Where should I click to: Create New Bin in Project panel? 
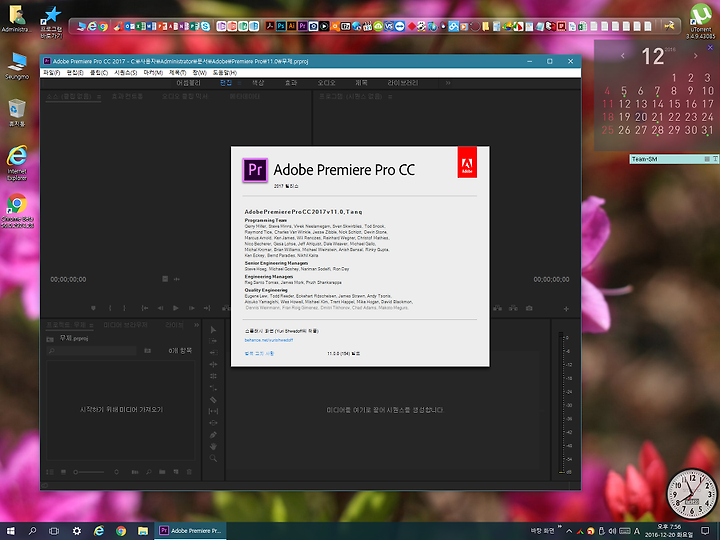162,472
